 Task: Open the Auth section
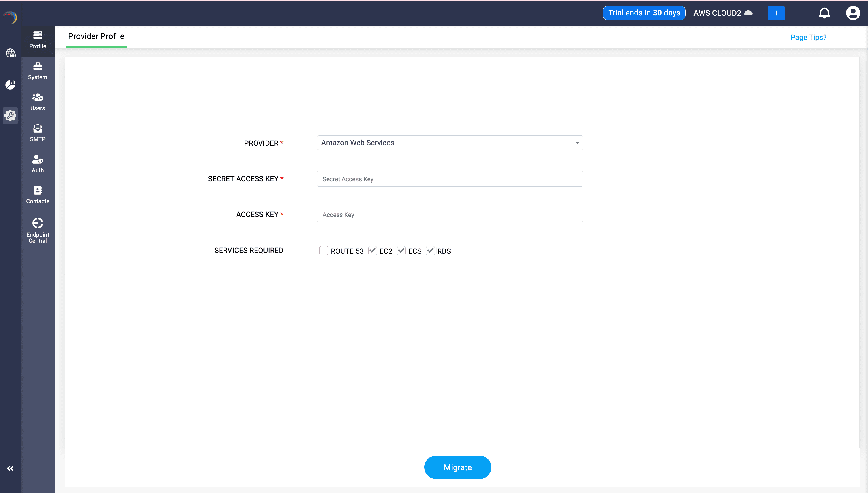click(37, 164)
